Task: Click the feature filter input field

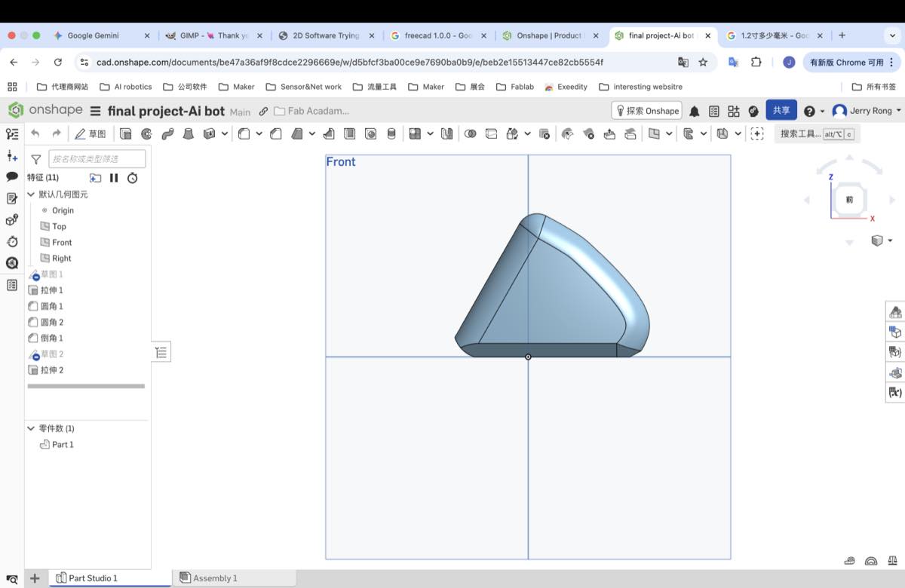Action: coord(97,158)
